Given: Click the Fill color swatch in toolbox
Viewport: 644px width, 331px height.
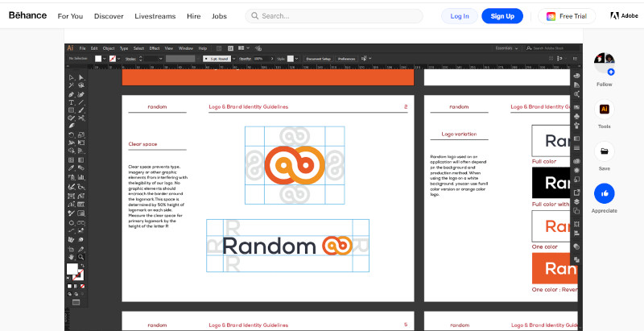Looking at the screenshot, I should pos(72,270).
